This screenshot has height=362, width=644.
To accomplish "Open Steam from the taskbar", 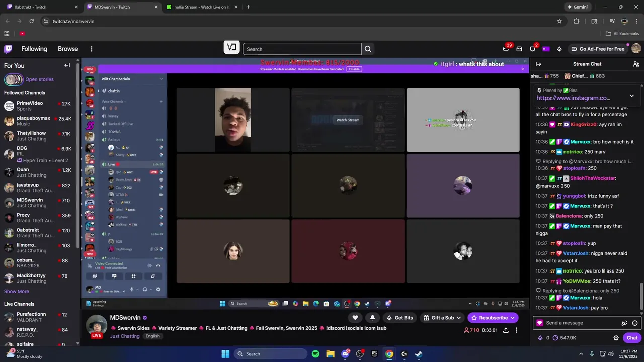I will (x=419, y=354).
